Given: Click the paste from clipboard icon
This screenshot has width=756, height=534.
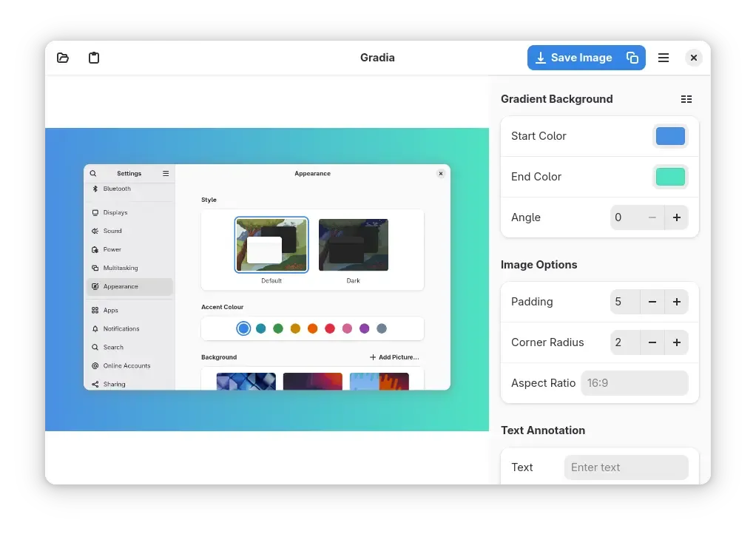Looking at the screenshot, I should coord(94,58).
